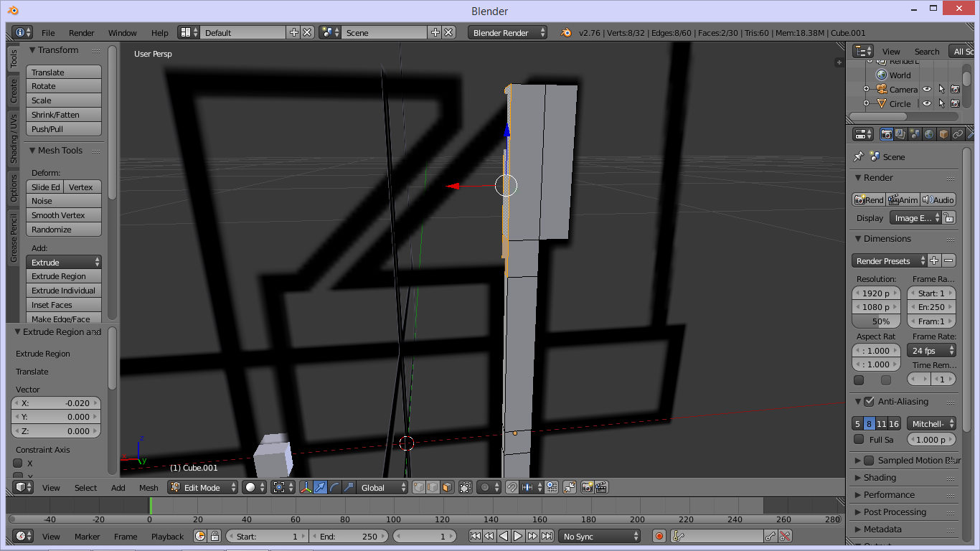Click the scene browse icon
980x551 pixels.
[331, 32]
